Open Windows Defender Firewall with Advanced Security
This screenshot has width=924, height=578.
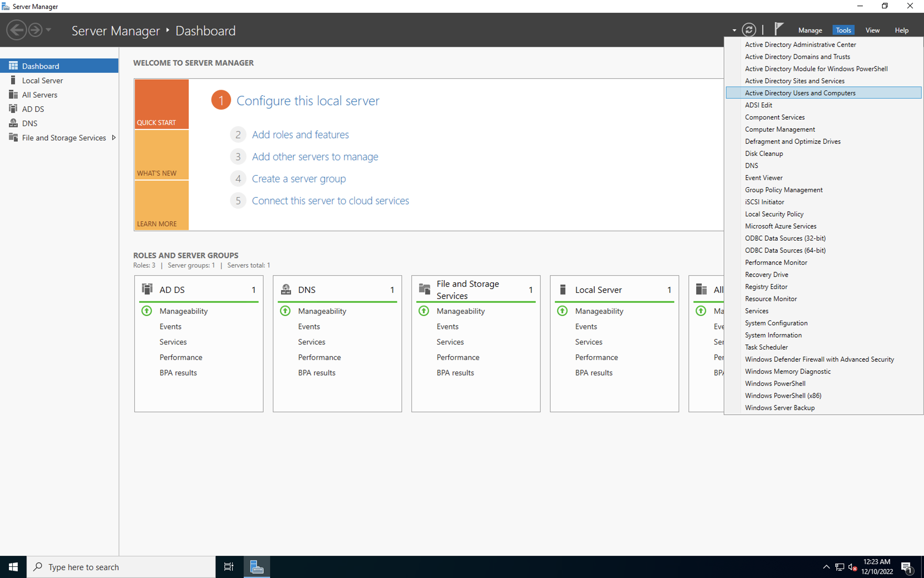pos(824,359)
